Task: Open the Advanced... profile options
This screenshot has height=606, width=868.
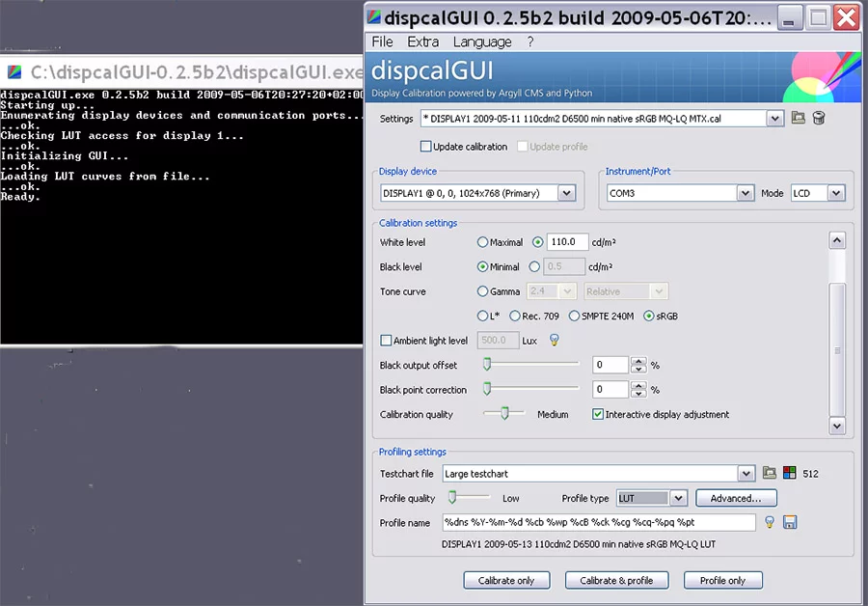Action: click(736, 498)
